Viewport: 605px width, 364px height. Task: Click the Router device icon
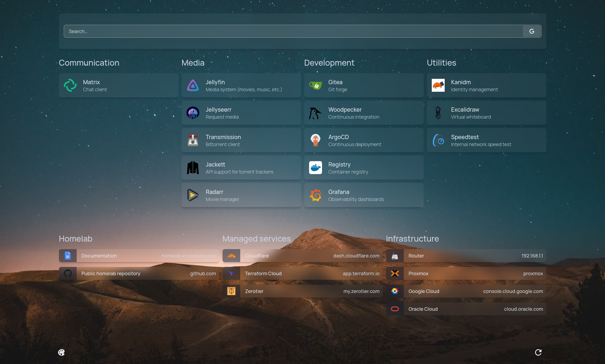(x=395, y=256)
